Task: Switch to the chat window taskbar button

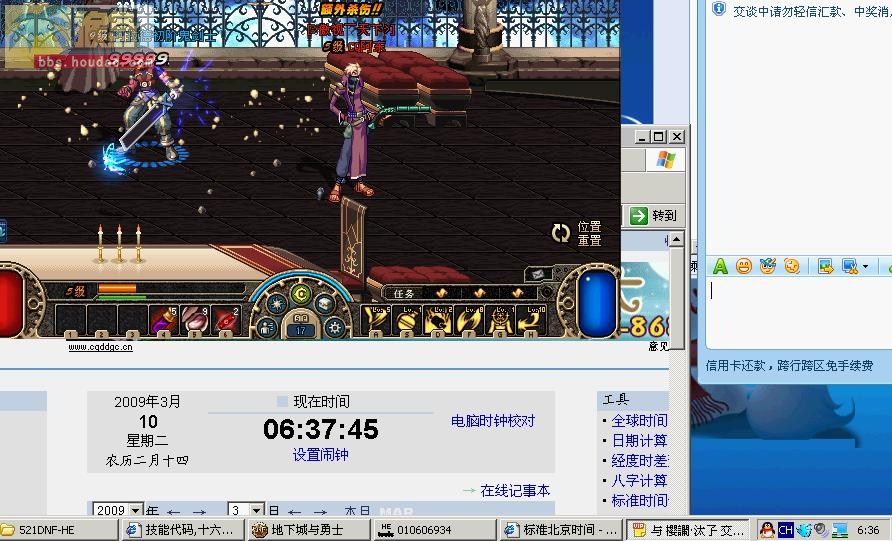Action: (687, 530)
